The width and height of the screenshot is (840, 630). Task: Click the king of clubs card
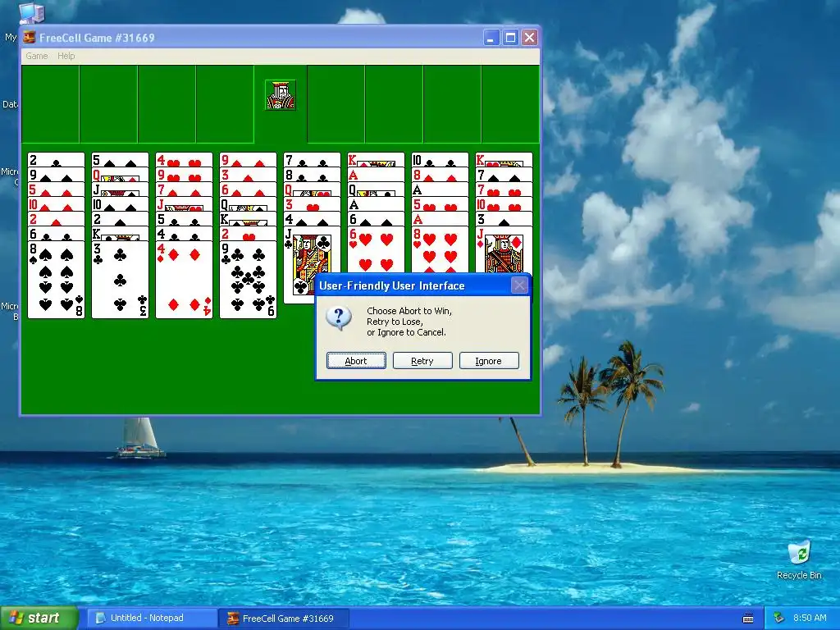120,234
